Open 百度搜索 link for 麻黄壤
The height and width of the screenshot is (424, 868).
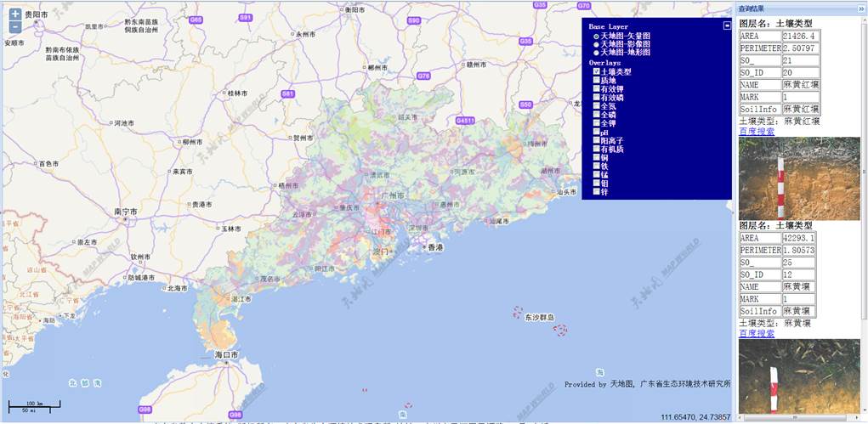(x=756, y=334)
